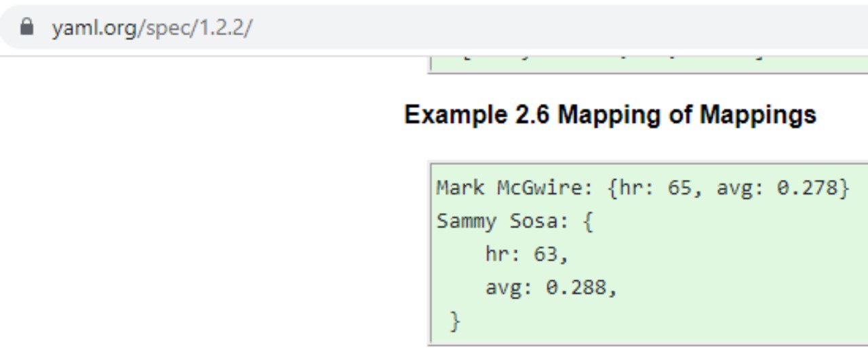Click the number "0.288" in code block
This screenshot has height=359, width=868.
[576, 288]
